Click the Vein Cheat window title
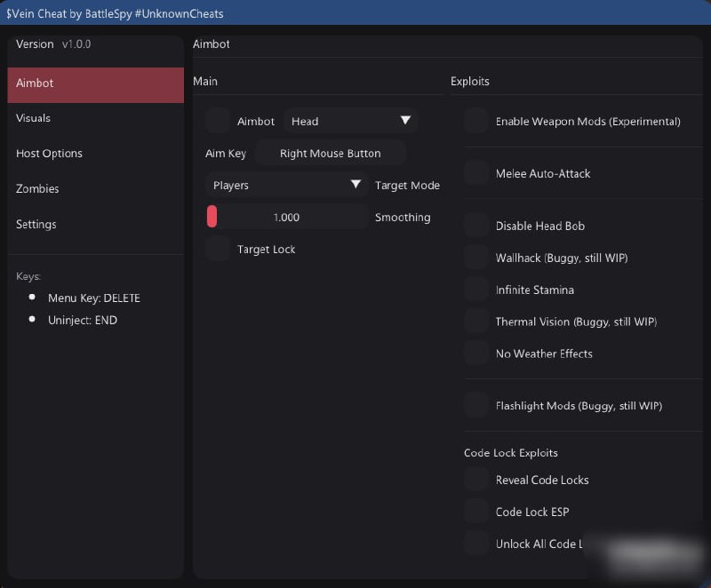Viewport: 711px width, 588px height. coord(115,13)
